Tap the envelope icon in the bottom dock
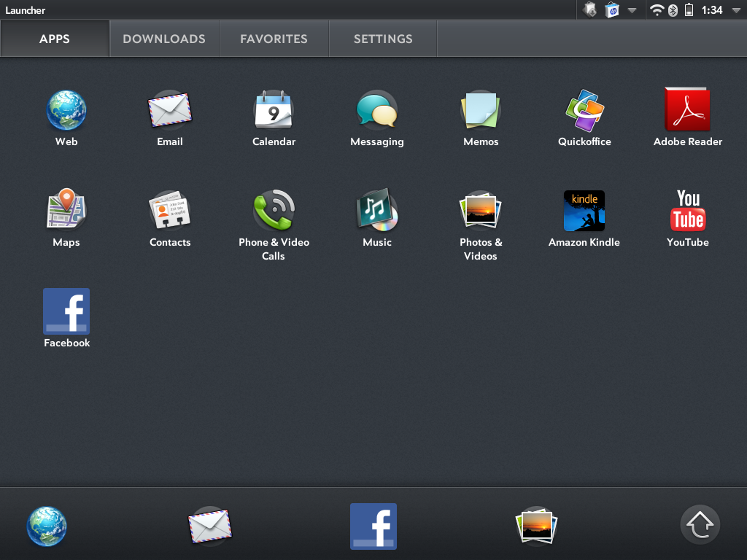This screenshot has height=560, width=747. [210, 526]
